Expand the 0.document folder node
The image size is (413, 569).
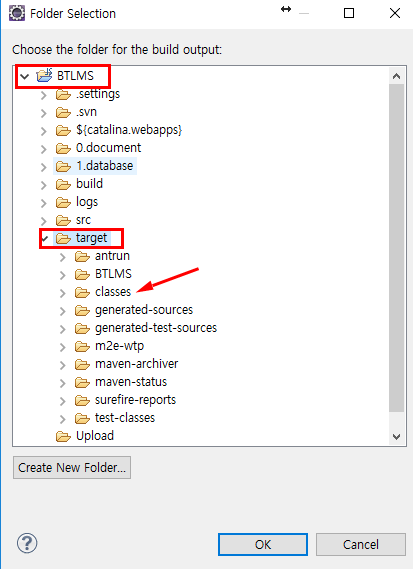[44, 149]
